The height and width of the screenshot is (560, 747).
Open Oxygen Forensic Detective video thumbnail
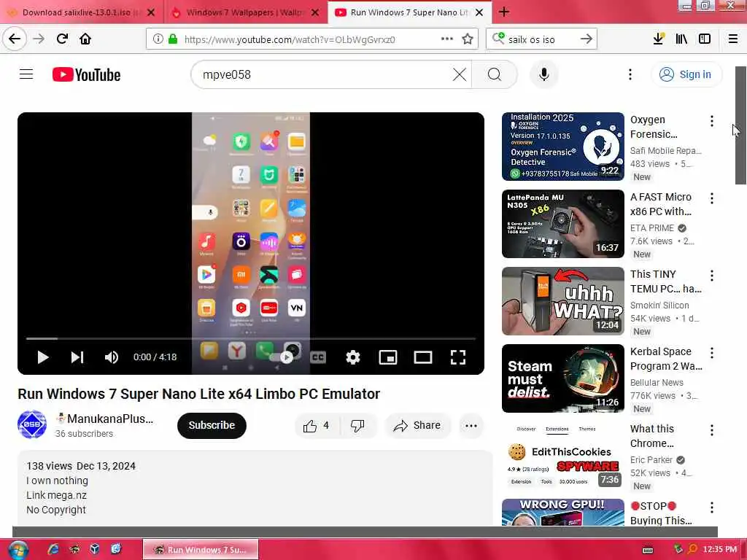pos(562,146)
